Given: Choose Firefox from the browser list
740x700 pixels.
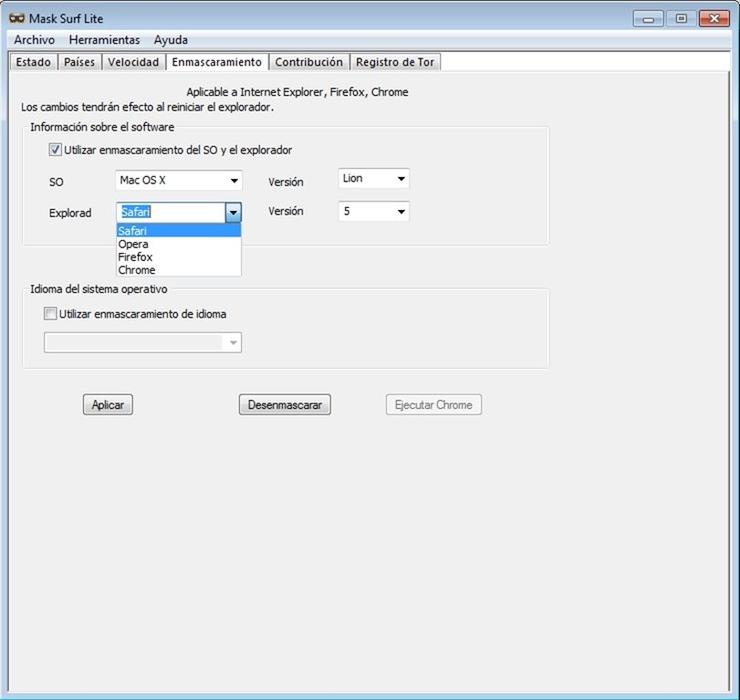Looking at the screenshot, I should [x=179, y=256].
